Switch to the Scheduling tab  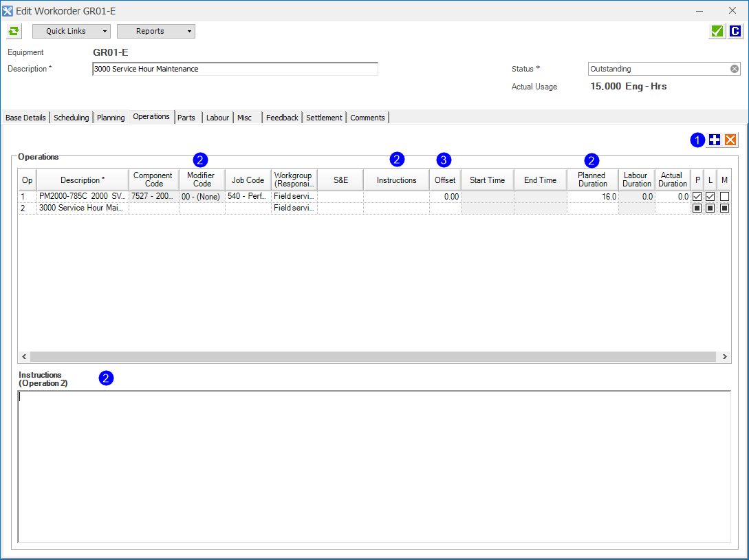click(x=71, y=118)
